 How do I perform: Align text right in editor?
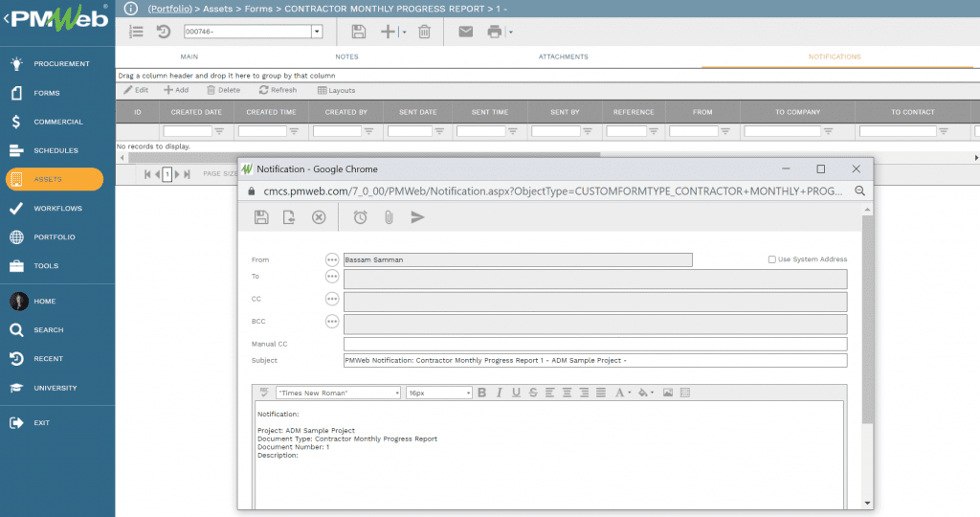(584, 393)
